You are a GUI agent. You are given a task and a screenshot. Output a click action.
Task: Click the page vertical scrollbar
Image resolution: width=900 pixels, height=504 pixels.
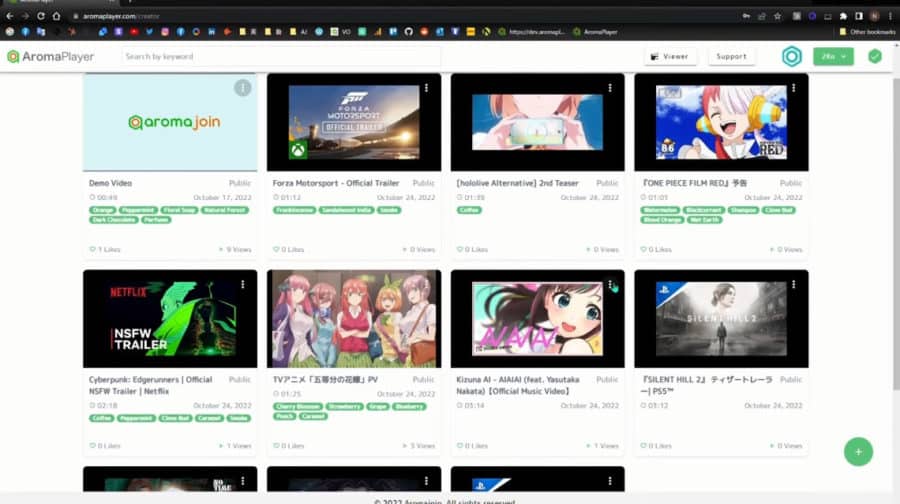(x=896, y=234)
